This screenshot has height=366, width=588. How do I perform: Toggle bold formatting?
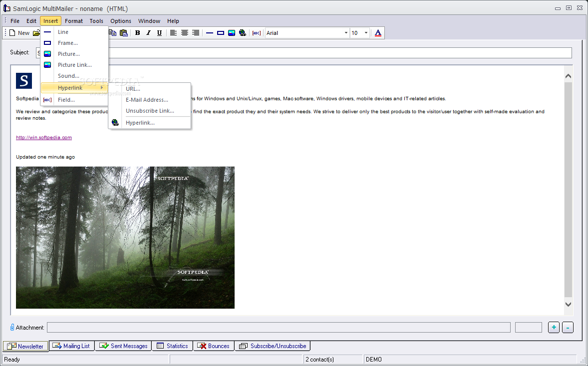point(138,33)
